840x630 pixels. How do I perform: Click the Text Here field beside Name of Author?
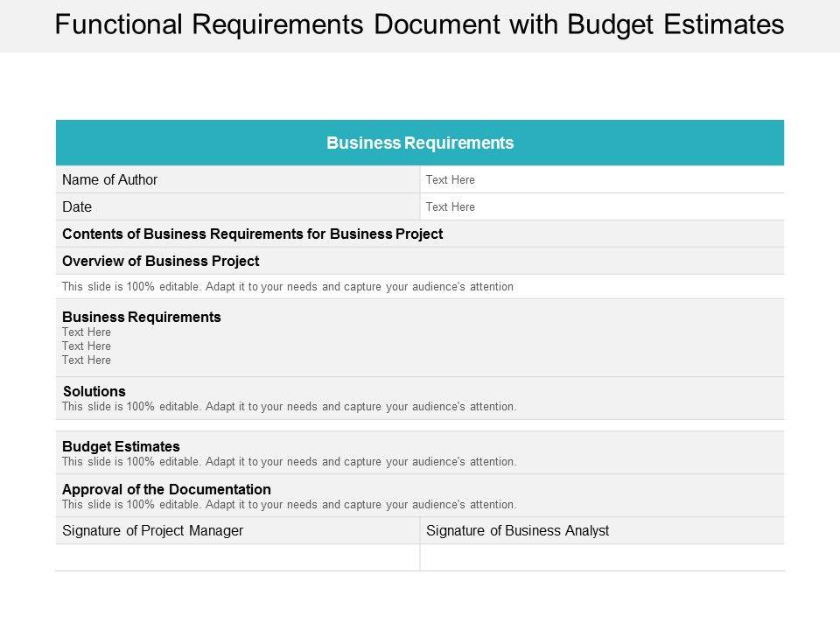[451, 180]
